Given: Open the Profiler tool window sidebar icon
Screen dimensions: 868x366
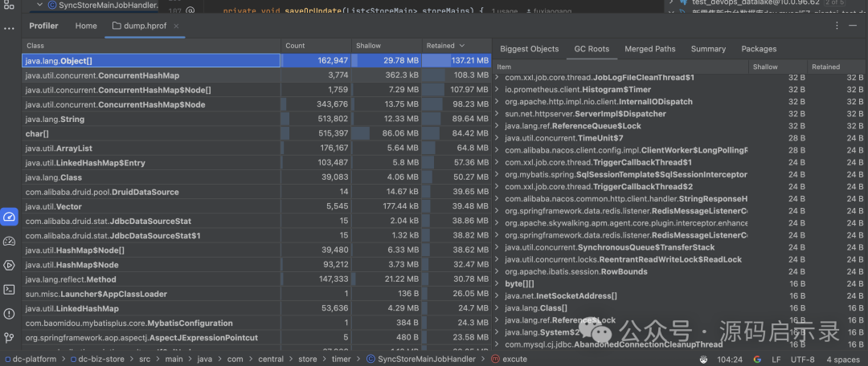Looking at the screenshot, I should [9, 217].
